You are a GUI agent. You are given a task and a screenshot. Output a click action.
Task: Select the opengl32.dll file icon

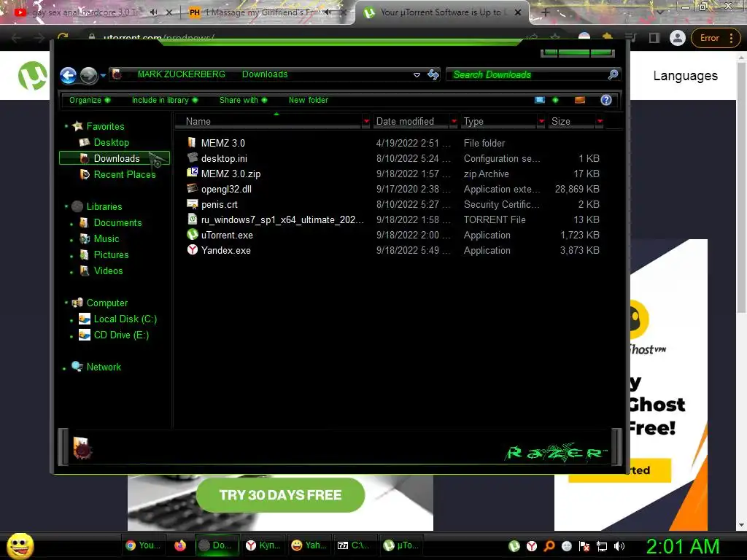(x=192, y=189)
